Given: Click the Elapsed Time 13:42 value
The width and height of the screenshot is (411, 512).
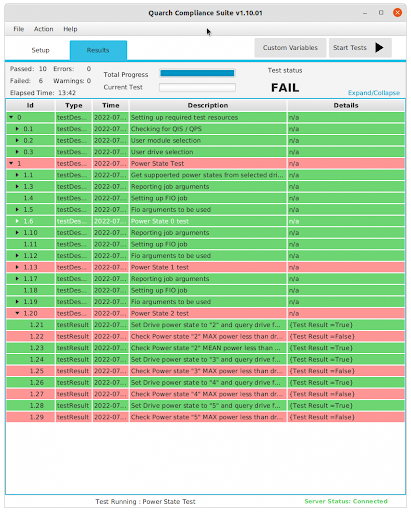Looking at the screenshot, I should [67, 93].
